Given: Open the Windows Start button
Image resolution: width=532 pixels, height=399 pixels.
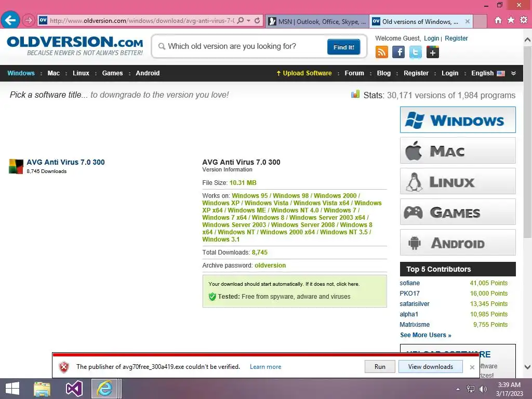Looking at the screenshot, I should 12,389.
